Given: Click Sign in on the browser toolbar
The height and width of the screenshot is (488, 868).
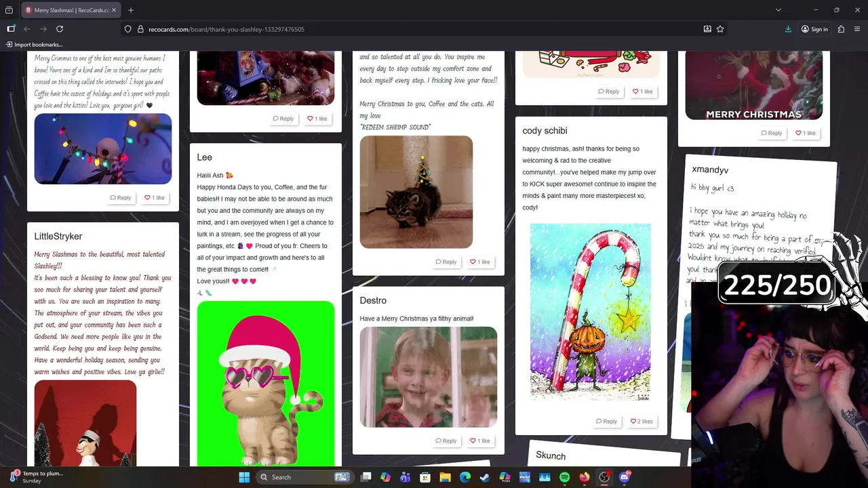Looking at the screenshot, I should click(814, 29).
